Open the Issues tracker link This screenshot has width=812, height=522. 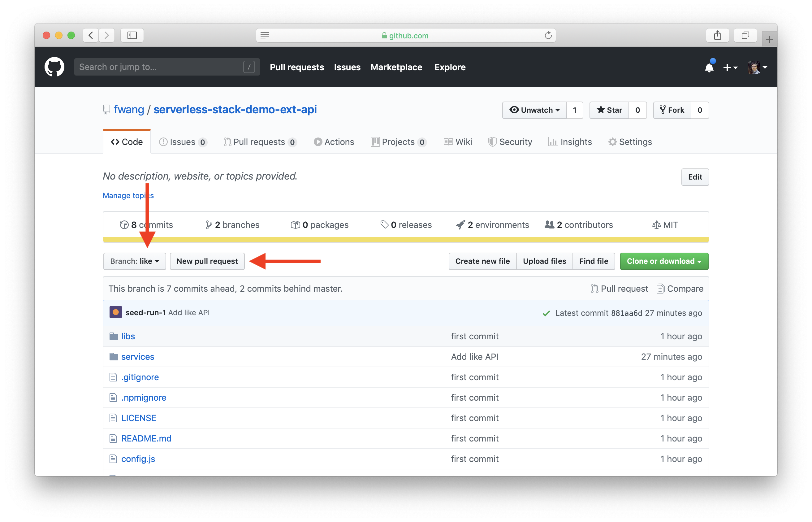(180, 141)
